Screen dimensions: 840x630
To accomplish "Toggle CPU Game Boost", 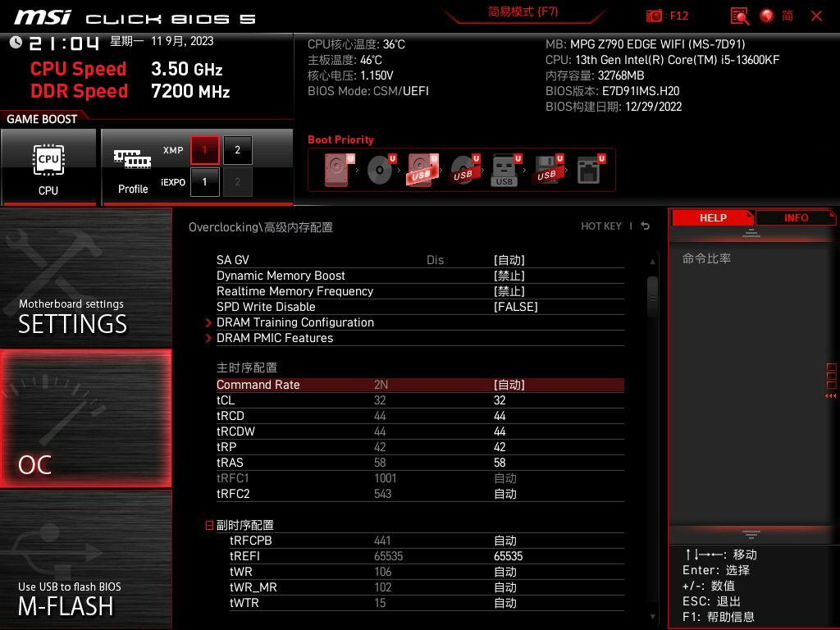I will pyautogui.click(x=48, y=167).
